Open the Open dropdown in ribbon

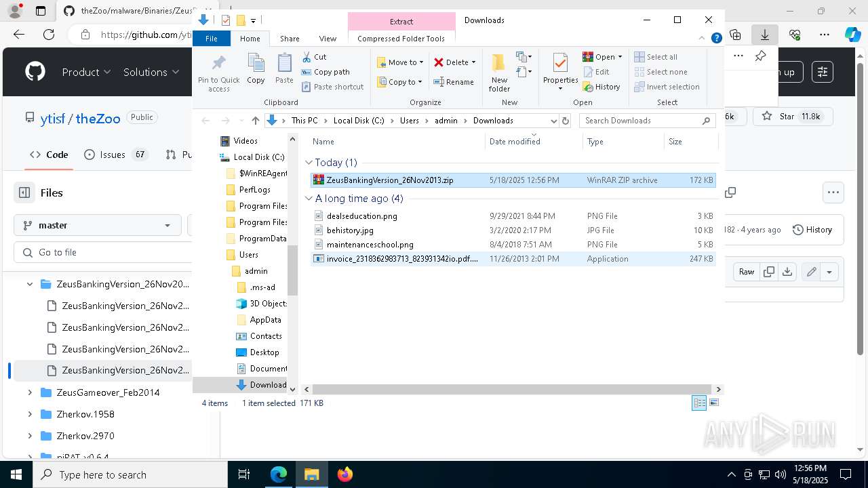(602, 57)
